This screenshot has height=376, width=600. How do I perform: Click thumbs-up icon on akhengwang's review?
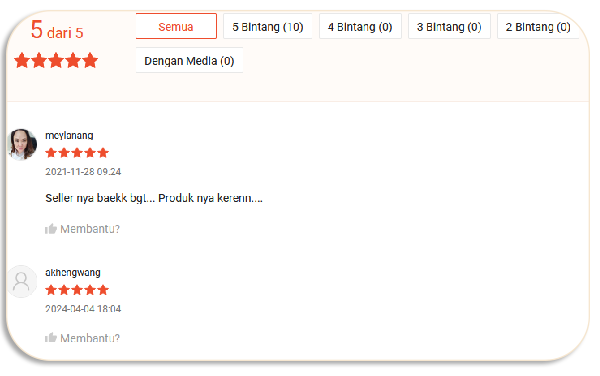click(x=51, y=337)
